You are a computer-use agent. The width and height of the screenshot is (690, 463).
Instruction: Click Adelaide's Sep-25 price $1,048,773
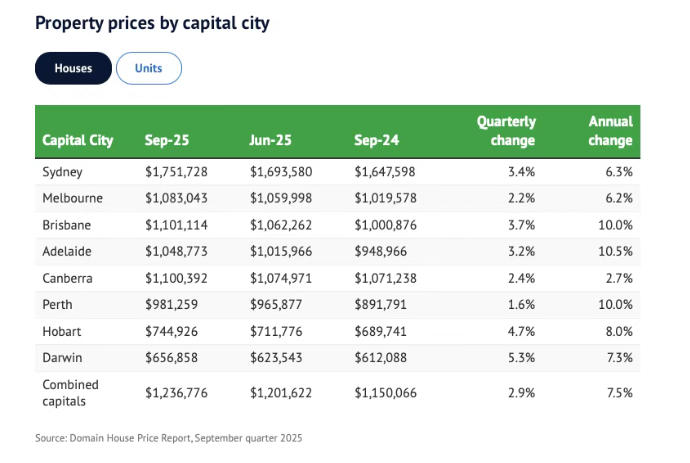pos(179,251)
